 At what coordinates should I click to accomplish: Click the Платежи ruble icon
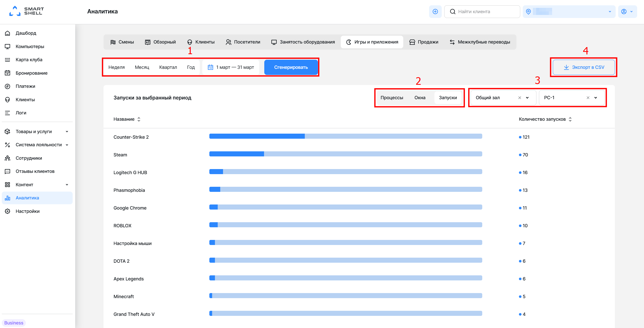[x=8, y=86]
